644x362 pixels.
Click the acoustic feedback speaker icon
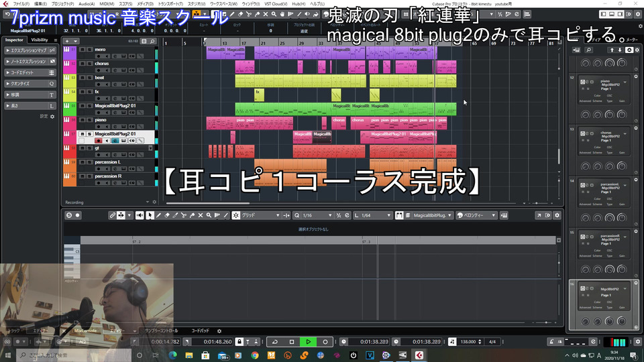click(140, 215)
